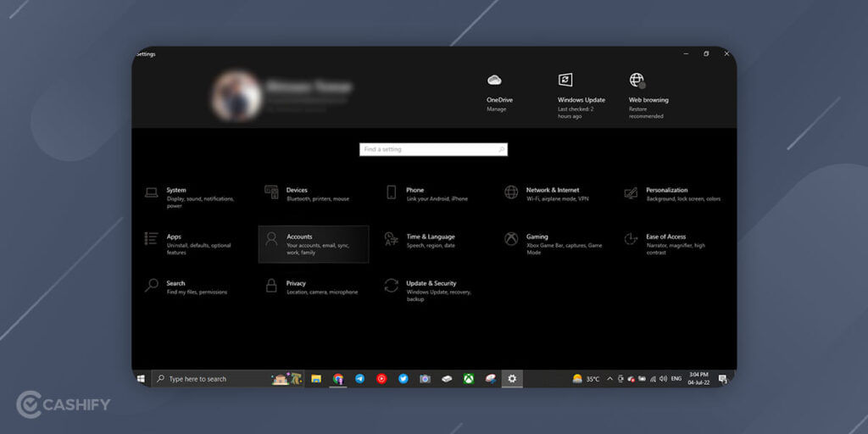Image resolution: width=868 pixels, height=434 pixels.
Task: Open the Xbox app from the taskbar
Action: point(469,379)
